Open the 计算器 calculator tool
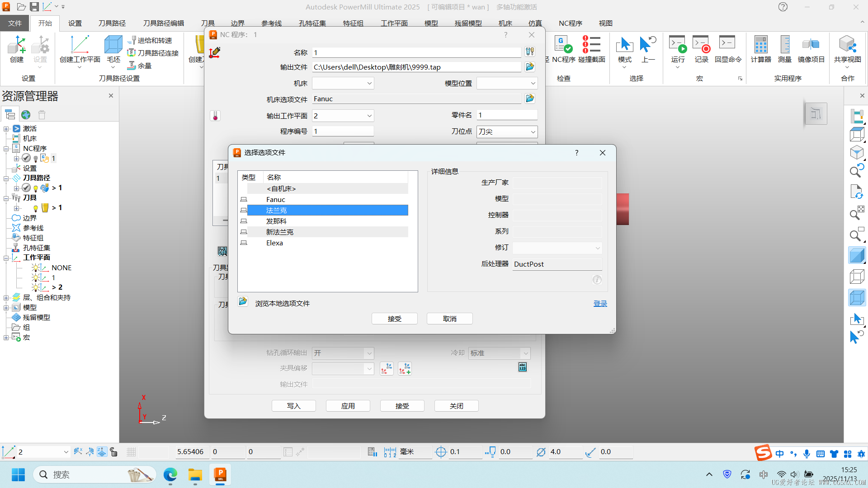 [x=761, y=50]
